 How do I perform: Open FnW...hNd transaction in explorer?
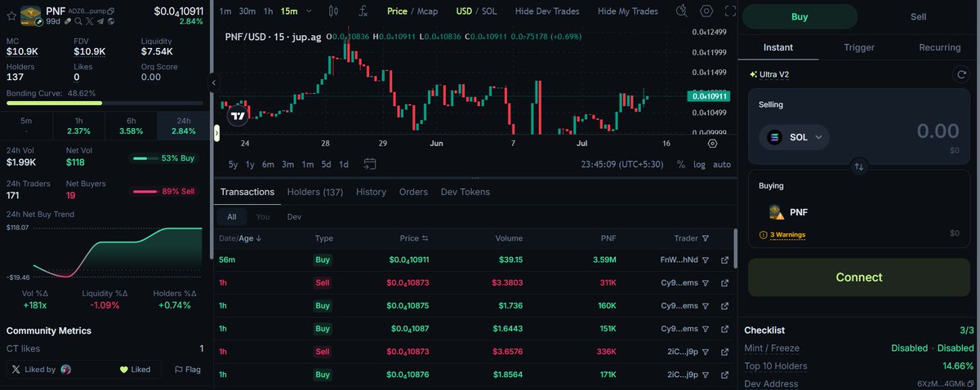[x=724, y=260]
